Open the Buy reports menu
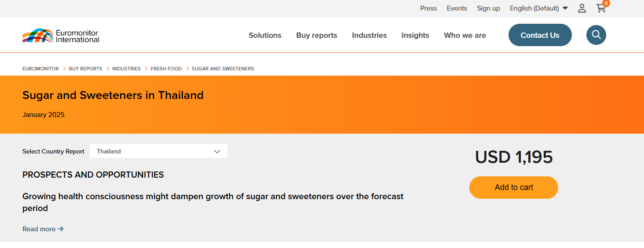The image size is (644, 248). [317, 36]
